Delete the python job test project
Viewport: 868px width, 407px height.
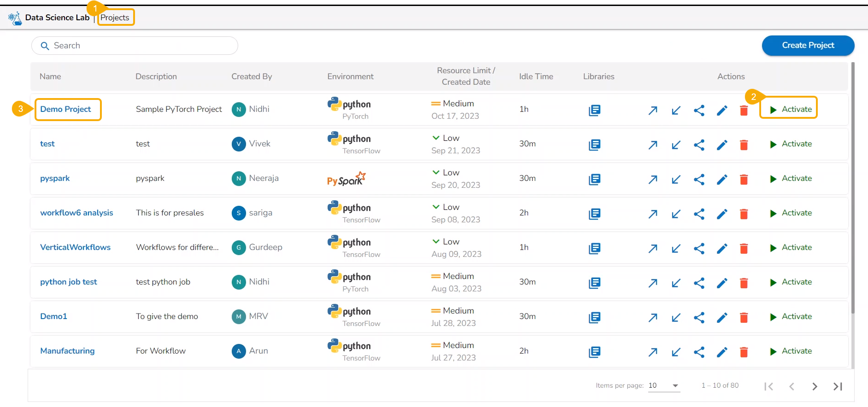point(744,283)
